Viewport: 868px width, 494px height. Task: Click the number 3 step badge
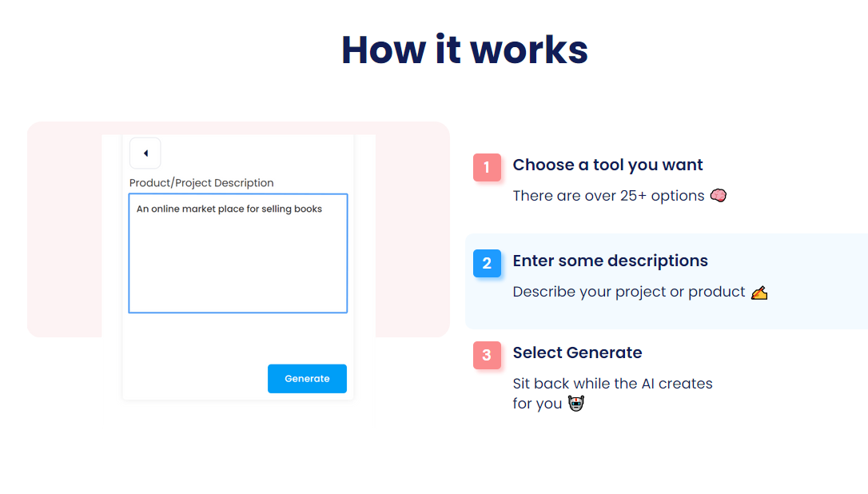[487, 356]
